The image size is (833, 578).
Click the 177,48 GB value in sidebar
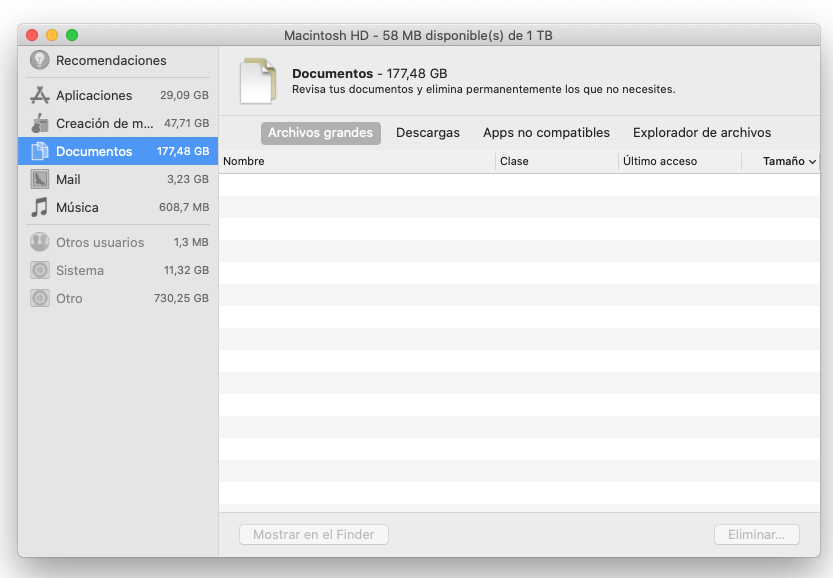point(183,151)
